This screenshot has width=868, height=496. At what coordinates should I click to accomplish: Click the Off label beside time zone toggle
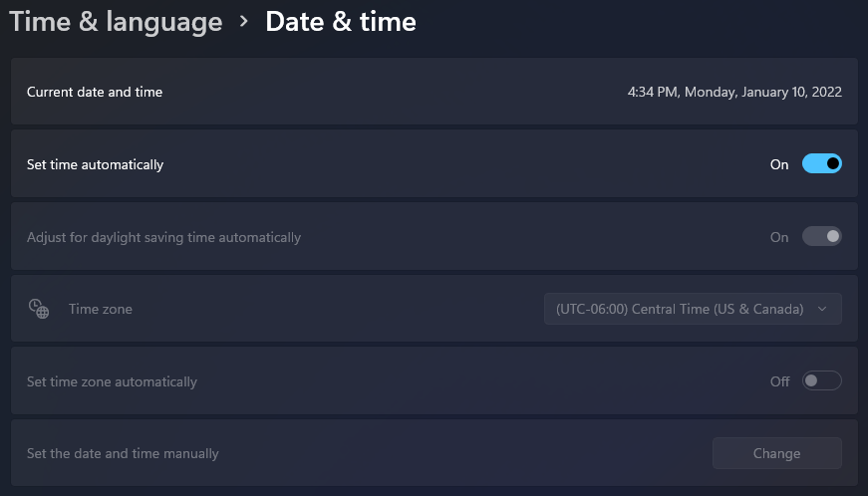pos(779,381)
